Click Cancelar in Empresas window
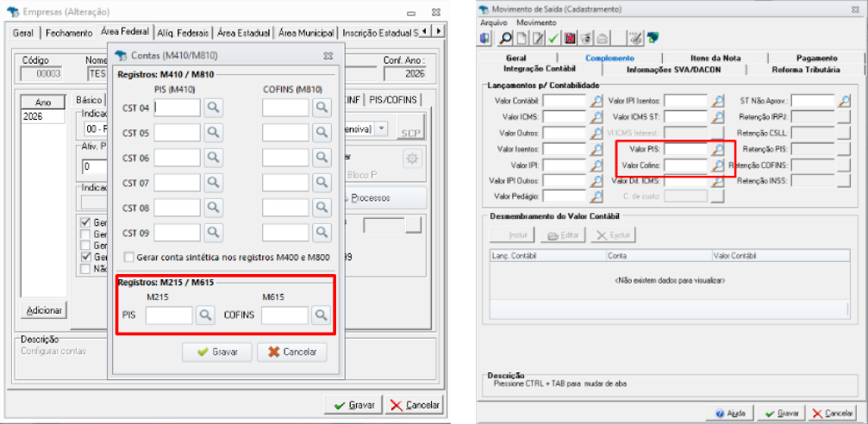 pyautogui.click(x=415, y=405)
